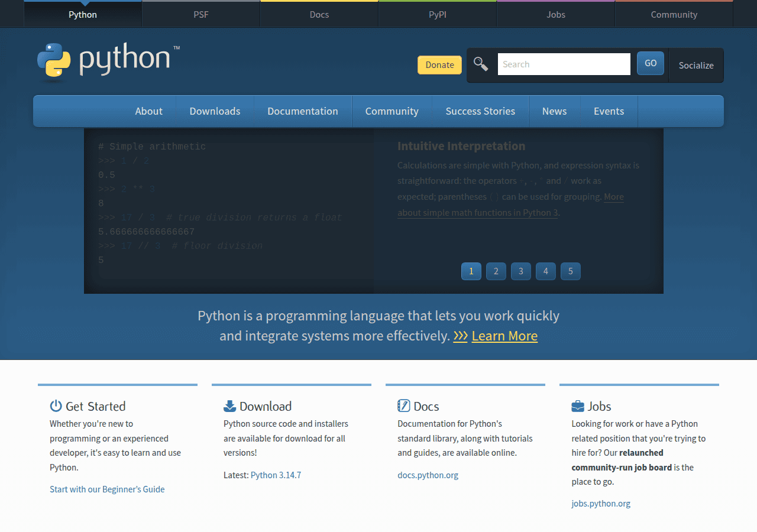757x532 pixels.
Task: Show slide 5 in the code carousel
Action: (x=571, y=271)
